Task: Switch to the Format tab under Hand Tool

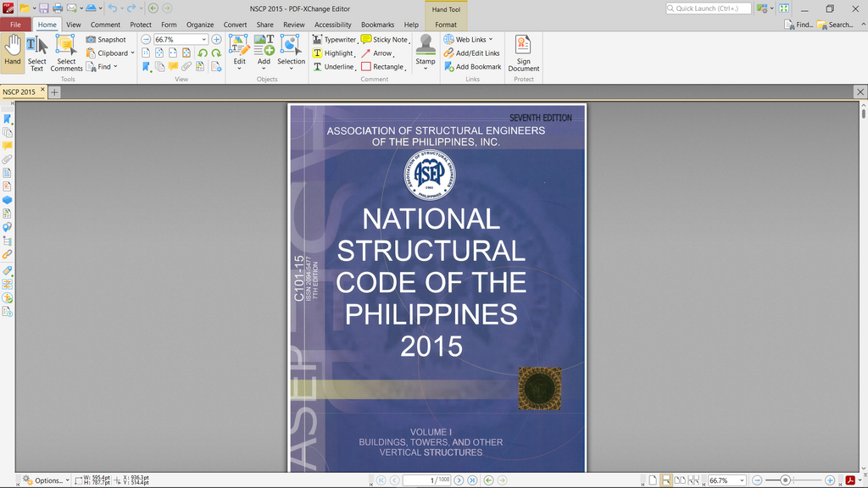Action: (x=446, y=25)
